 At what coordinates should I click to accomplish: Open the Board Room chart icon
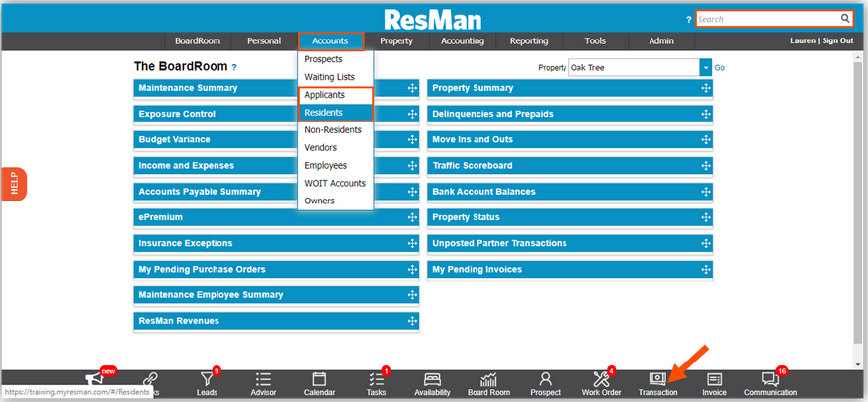click(x=488, y=378)
